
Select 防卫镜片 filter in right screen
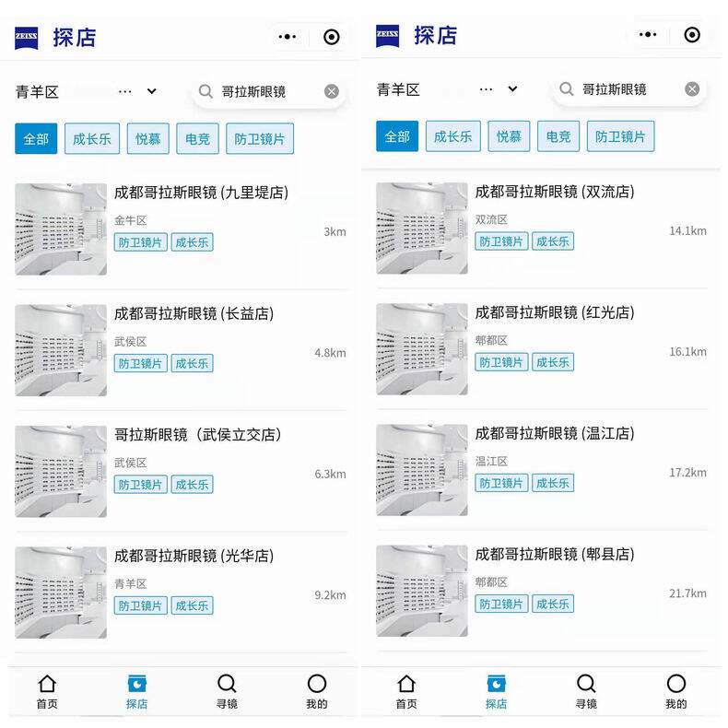point(620,136)
